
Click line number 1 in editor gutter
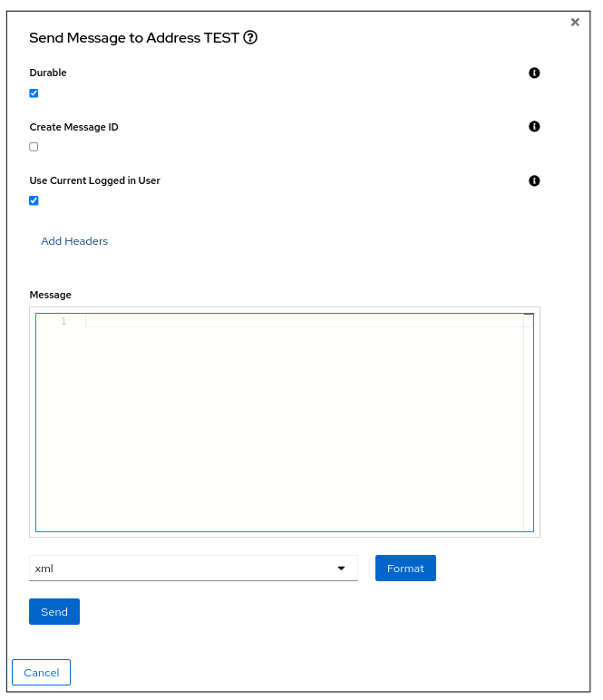[x=63, y=321]
